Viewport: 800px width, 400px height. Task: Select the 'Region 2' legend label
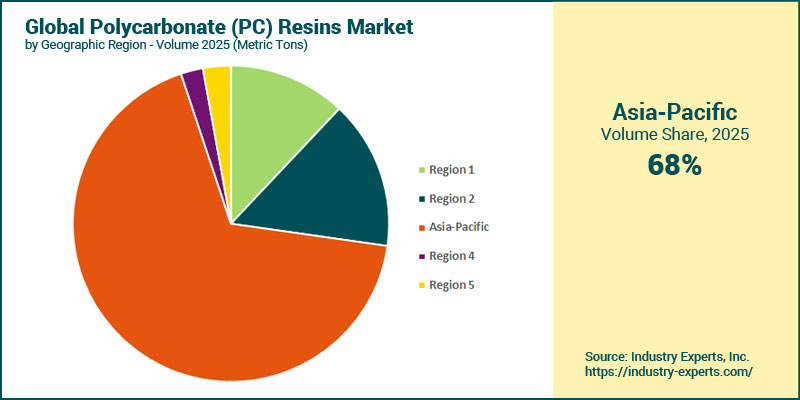452,199
